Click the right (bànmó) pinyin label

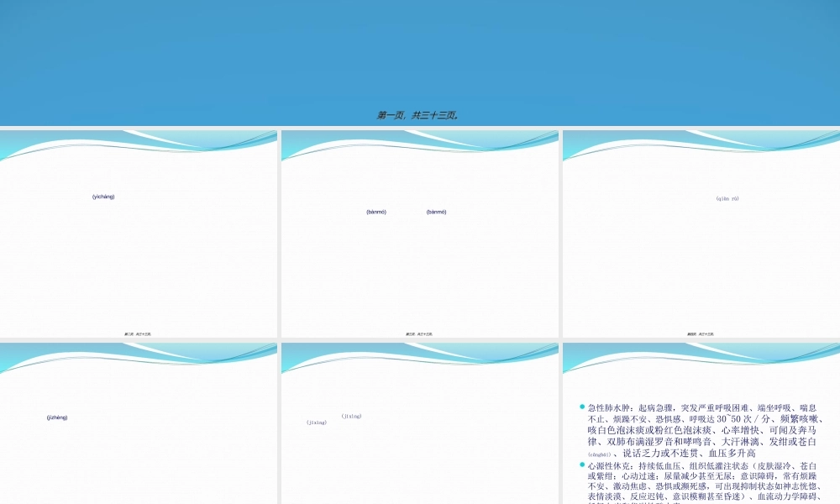pyautogui.click(x=437, y=212)
